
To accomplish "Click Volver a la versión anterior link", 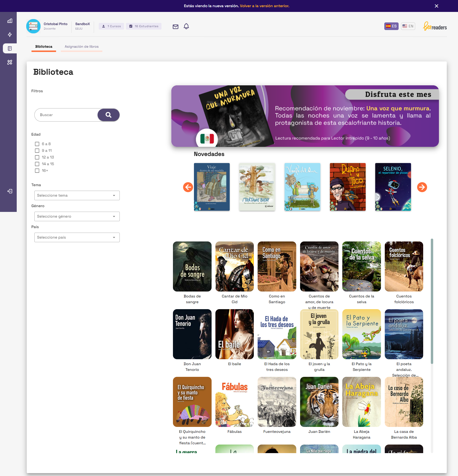I will (265, 6).
